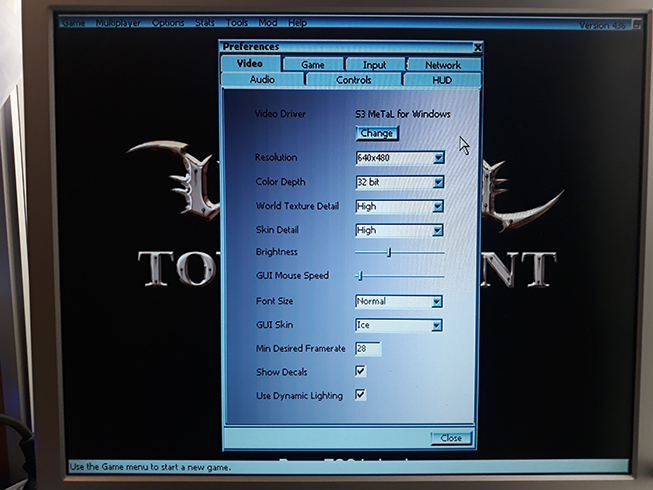Click the status bar hint text

click(x=150, y=467)
